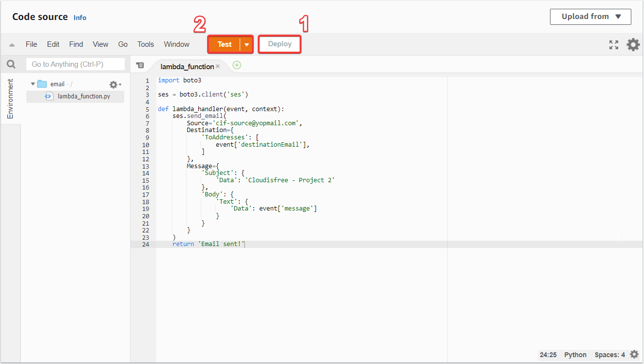
Task: Open the Upload from dropdown
Action: (x=590, y=17)
